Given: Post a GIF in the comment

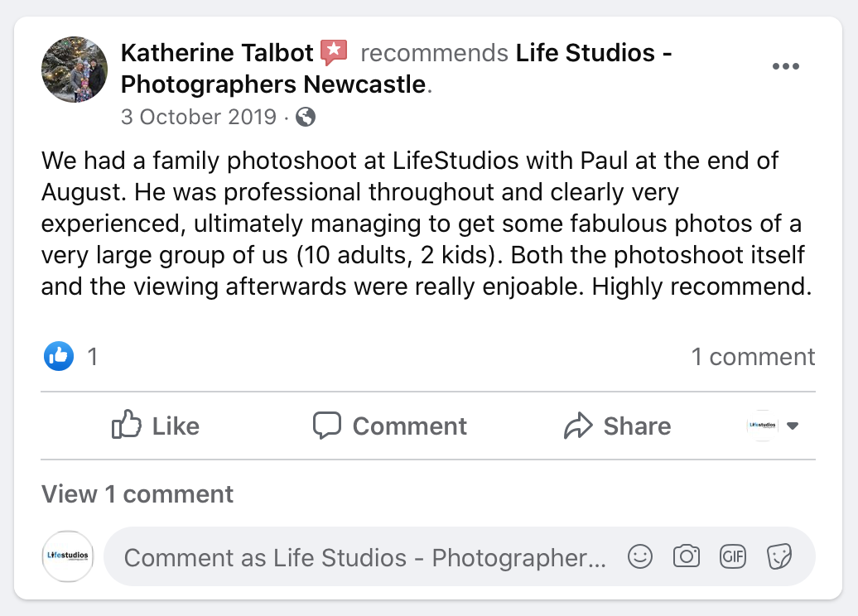Looking at the screenshot, I should click(733, 557).
